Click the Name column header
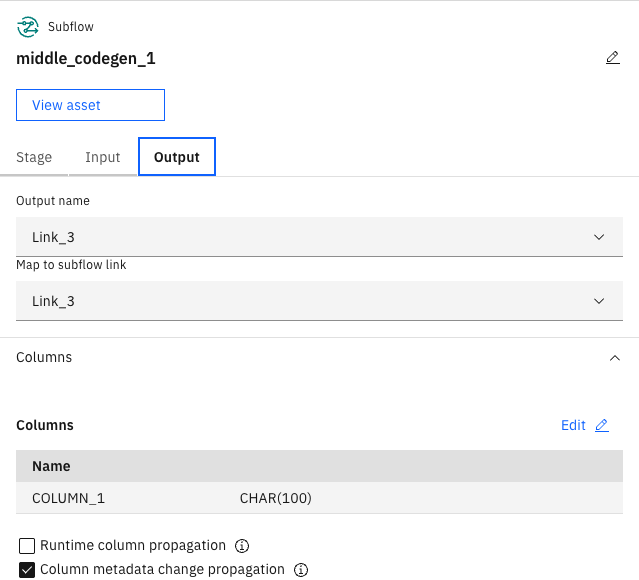The image size is (639, 580). point(51,466)
